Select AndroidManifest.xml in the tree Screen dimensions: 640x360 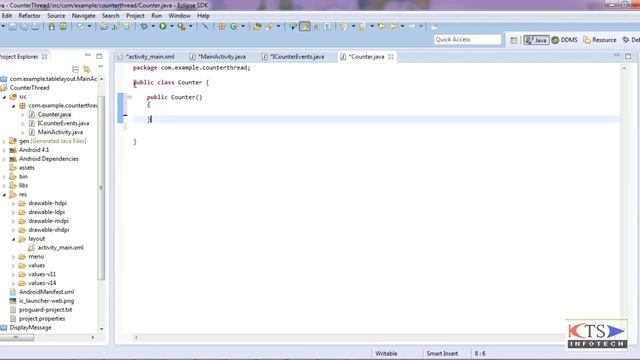[x=47, y=292]
